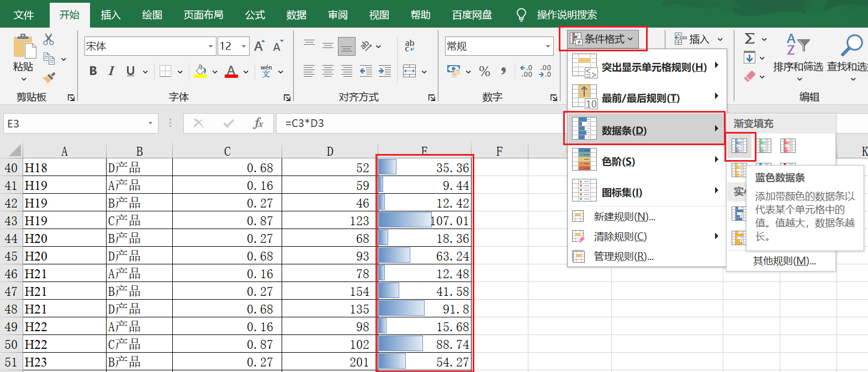The width and height of the screenshot is (868, 372).
Task: Toggle bold formatting
Action: click(x=93, y=71)
